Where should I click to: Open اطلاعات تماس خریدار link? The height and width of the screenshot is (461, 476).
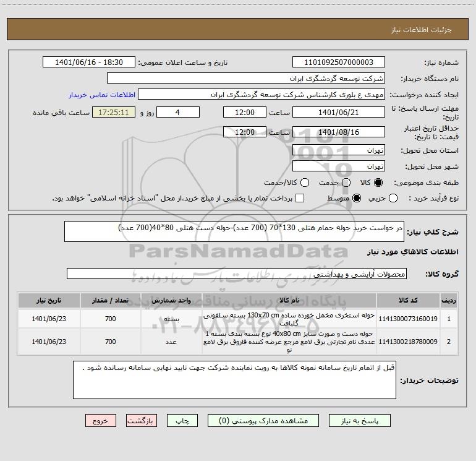coord(102,95)
